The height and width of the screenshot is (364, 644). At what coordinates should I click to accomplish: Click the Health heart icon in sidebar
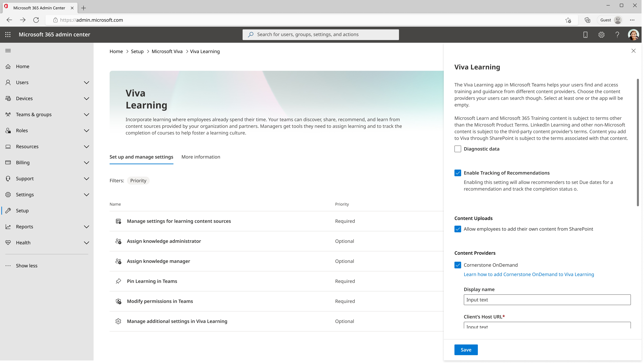click(8, 242)
